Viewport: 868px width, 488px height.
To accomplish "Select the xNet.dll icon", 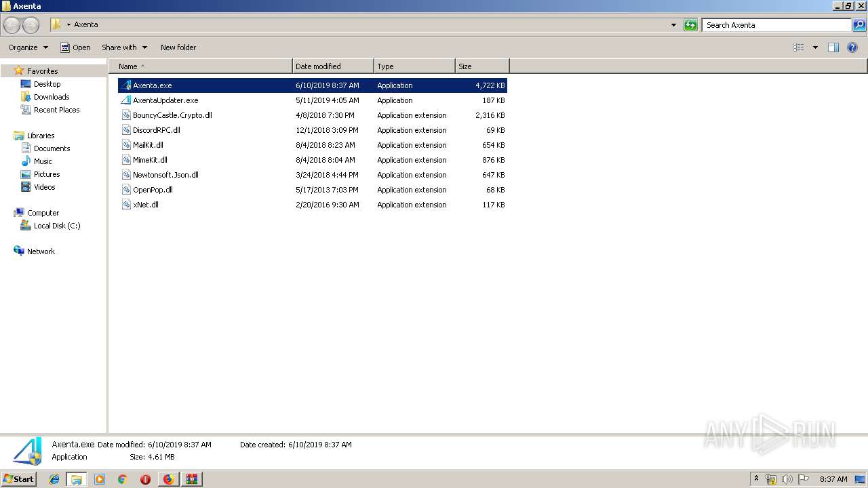I will tap(126, 205).
